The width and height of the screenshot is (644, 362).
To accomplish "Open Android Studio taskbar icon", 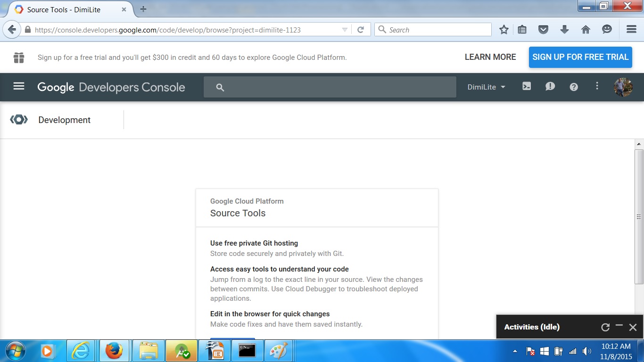I will (x=182, y=351).
